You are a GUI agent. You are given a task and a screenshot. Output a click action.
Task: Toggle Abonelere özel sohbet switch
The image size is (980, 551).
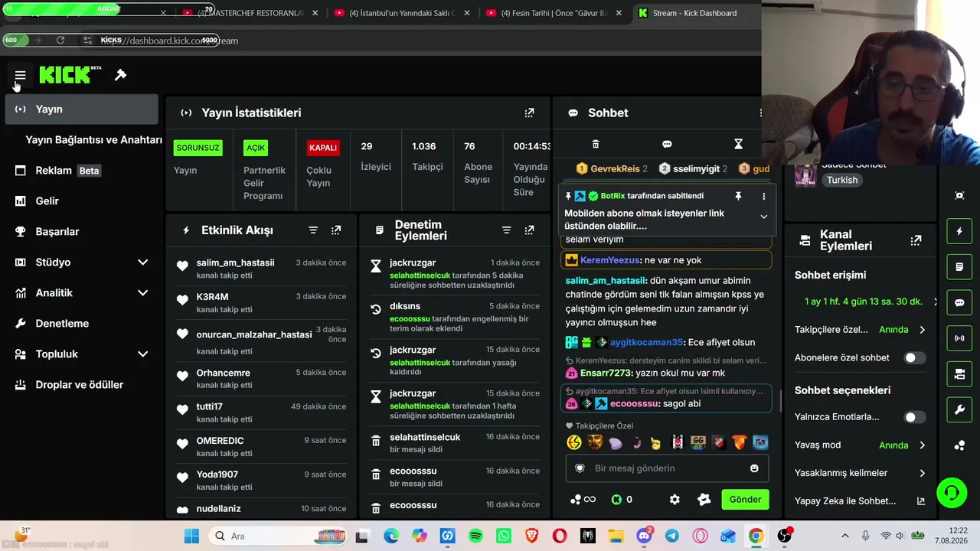[x=914, y=358]
